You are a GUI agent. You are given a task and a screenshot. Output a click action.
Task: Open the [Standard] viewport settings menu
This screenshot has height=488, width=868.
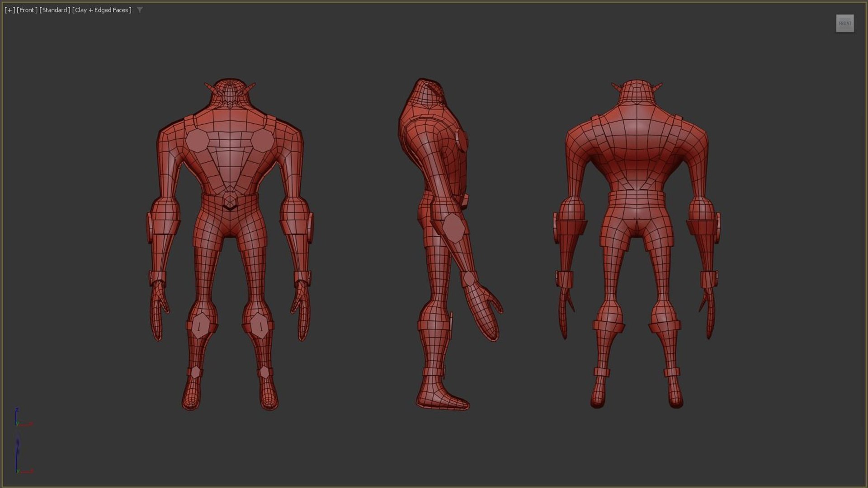[x=55, y=10]
